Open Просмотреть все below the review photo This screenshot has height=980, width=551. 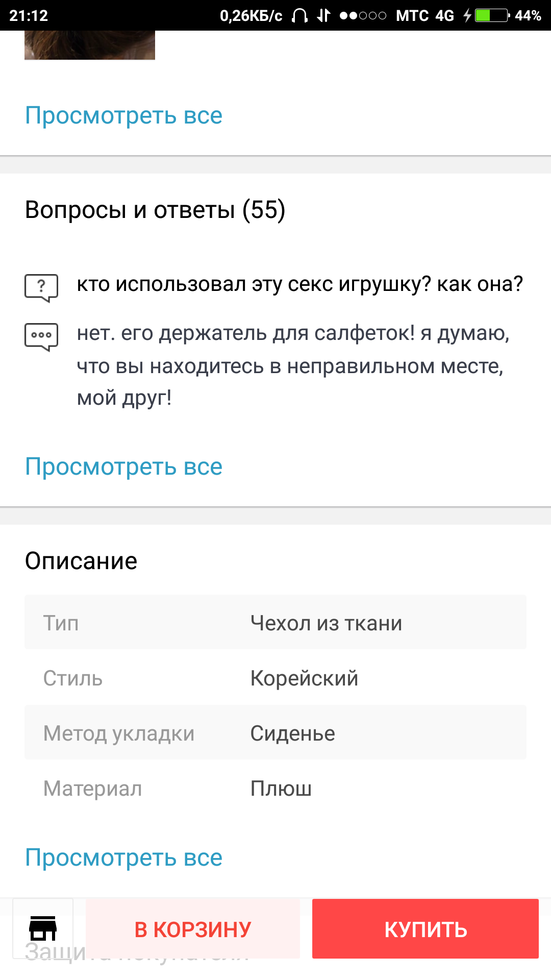[x=124, y=115]
